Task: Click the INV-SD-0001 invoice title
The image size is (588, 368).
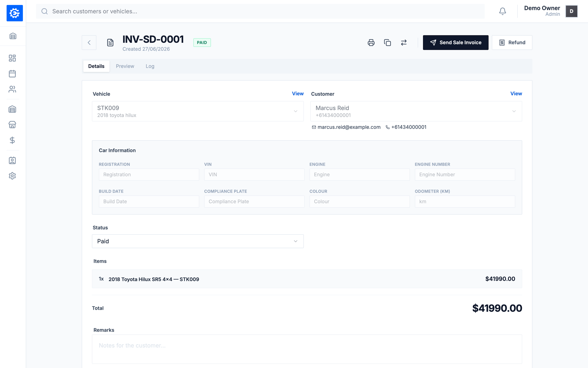Action: pos(153,39)
